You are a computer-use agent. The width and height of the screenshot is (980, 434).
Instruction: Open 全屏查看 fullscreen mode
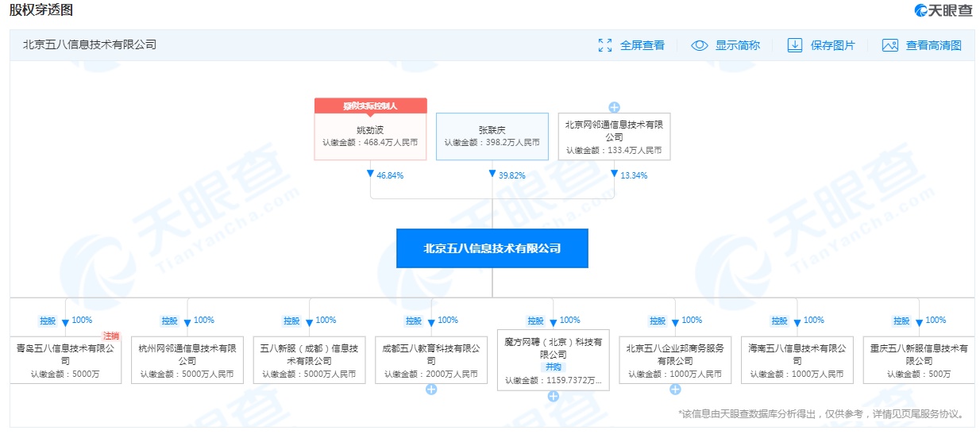(x=642, y=45)
